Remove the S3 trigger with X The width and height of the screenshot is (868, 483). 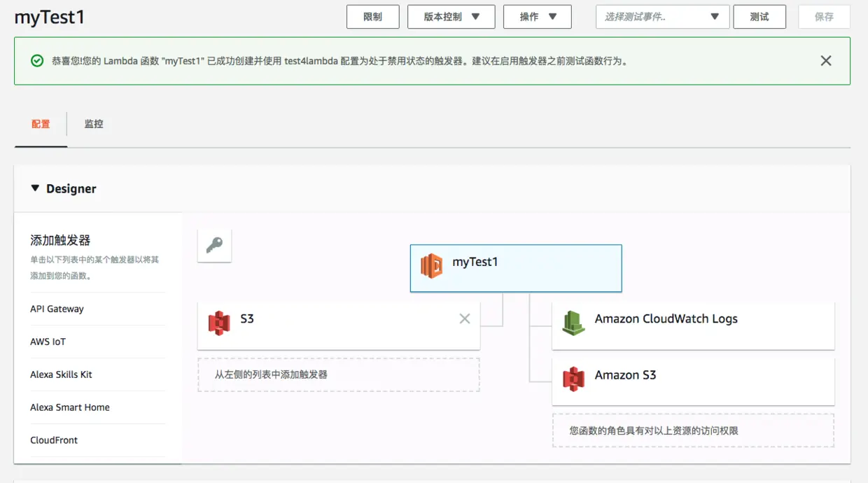coord(465,318)
